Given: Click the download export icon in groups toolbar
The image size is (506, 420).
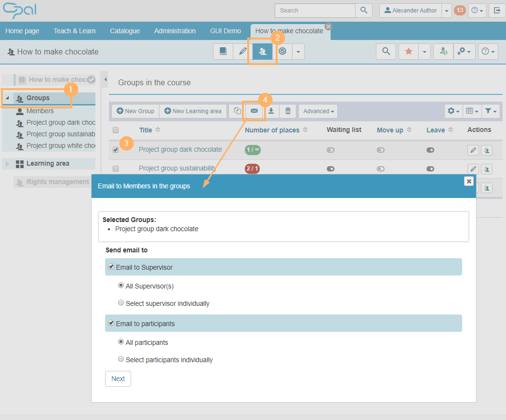Looking at the screenshot, I should [271, 111].
